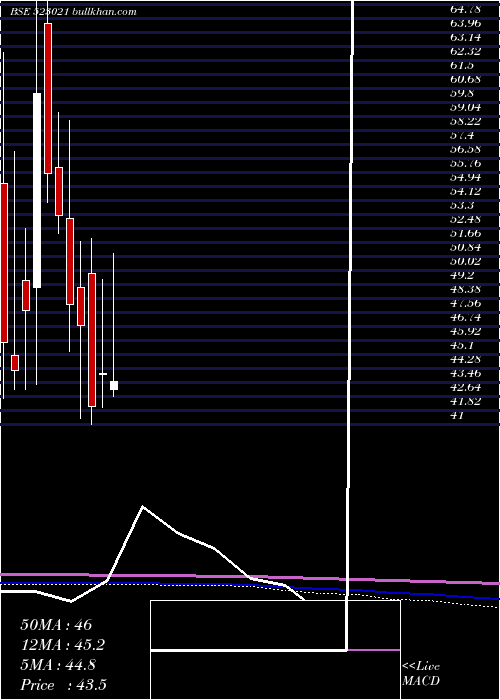The width and height of the screenshot is (500, 700).
Task: Select the 63.14 price level label
Action: [x=466, y=38]
